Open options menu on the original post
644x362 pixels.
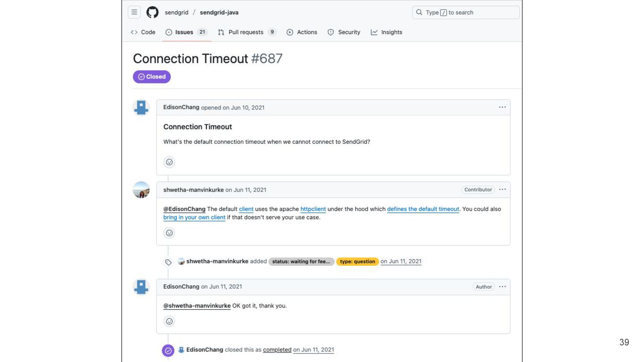502,107
